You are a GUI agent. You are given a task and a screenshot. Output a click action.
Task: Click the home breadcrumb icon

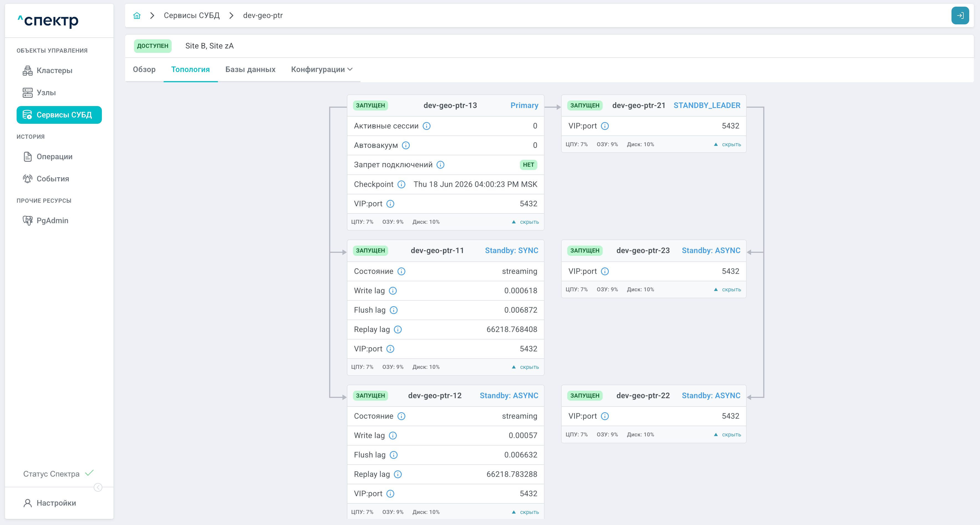tap(137, 16)
